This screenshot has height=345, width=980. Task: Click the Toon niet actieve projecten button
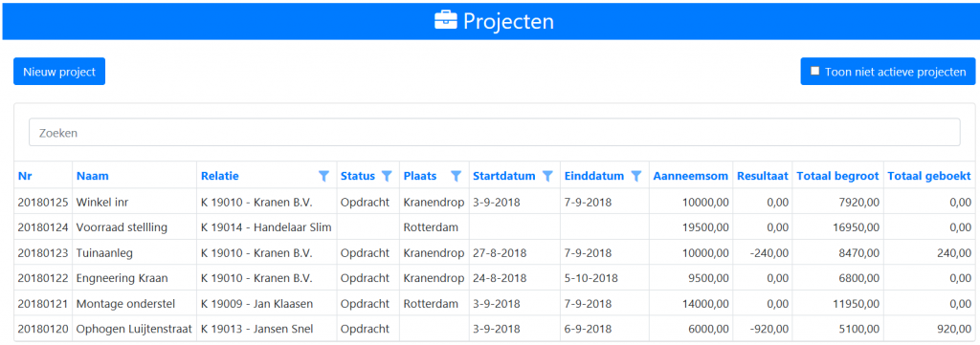pos(887,72)
